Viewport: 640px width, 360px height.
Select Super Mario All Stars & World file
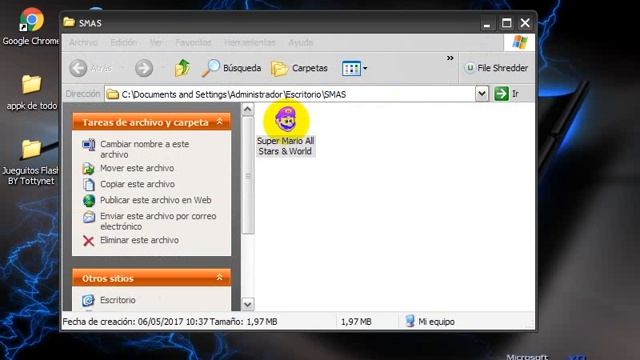click(x=286, y=131)
